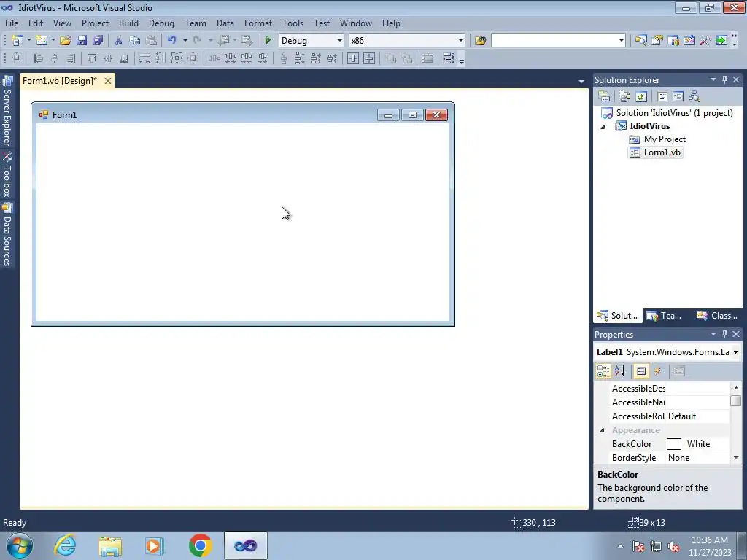Click the Center Vertically layout icon
The image size is (747, 560).
(x=369, y=58)
